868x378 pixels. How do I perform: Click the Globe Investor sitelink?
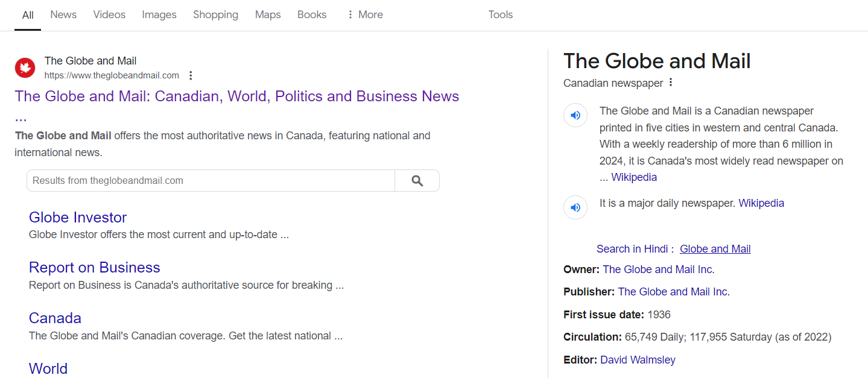78,217
